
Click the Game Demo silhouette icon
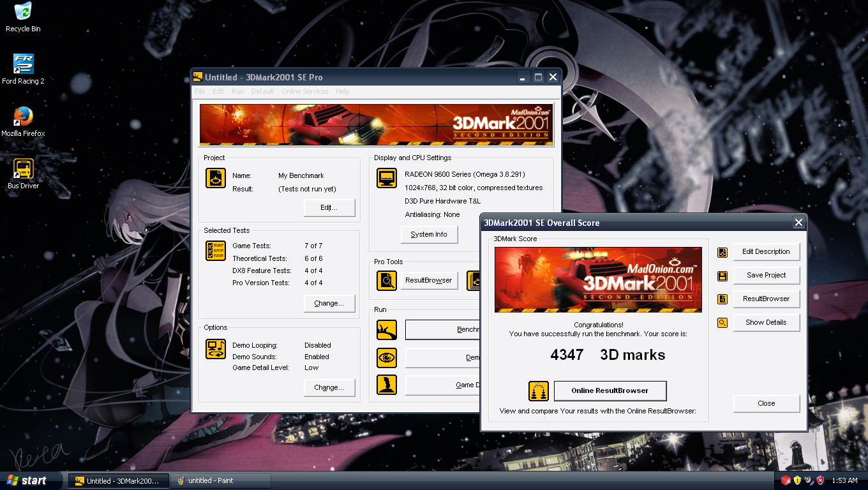point(387,385)
